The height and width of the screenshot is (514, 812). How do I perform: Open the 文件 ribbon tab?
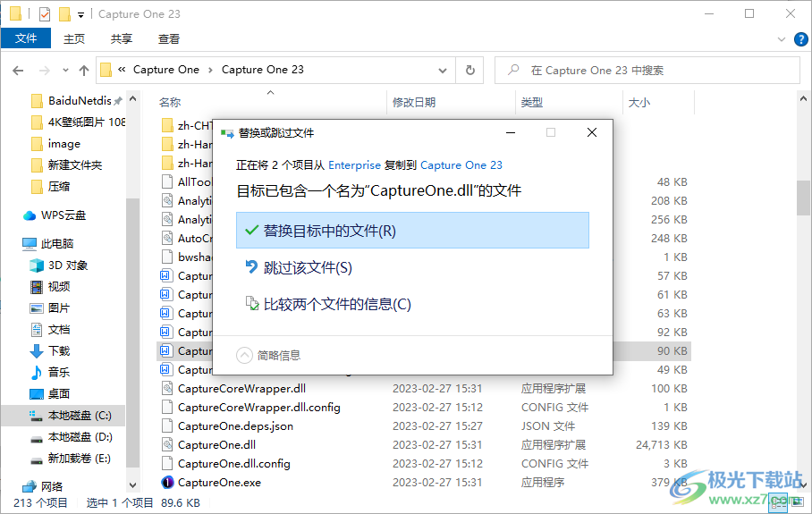26,38
